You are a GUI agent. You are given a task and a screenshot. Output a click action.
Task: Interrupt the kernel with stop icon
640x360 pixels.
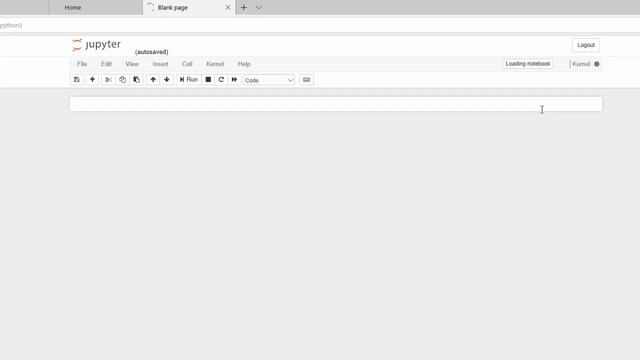208,80
